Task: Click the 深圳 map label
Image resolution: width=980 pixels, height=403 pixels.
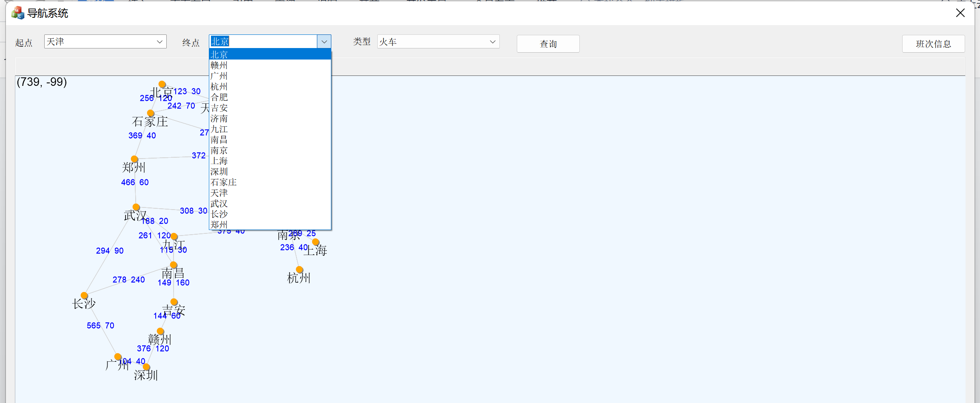Action: pos(146,375)
